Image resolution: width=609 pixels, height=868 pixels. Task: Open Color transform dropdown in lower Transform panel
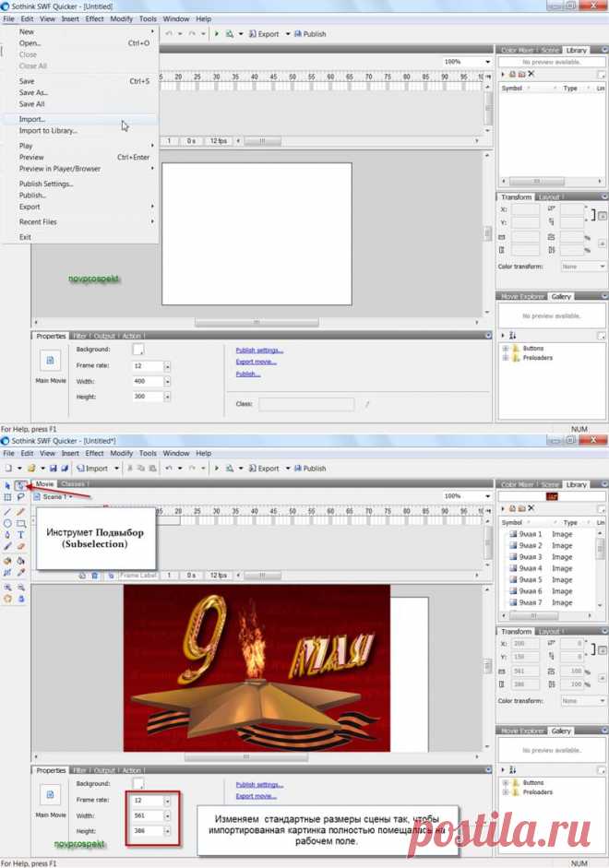coord(583,701)
